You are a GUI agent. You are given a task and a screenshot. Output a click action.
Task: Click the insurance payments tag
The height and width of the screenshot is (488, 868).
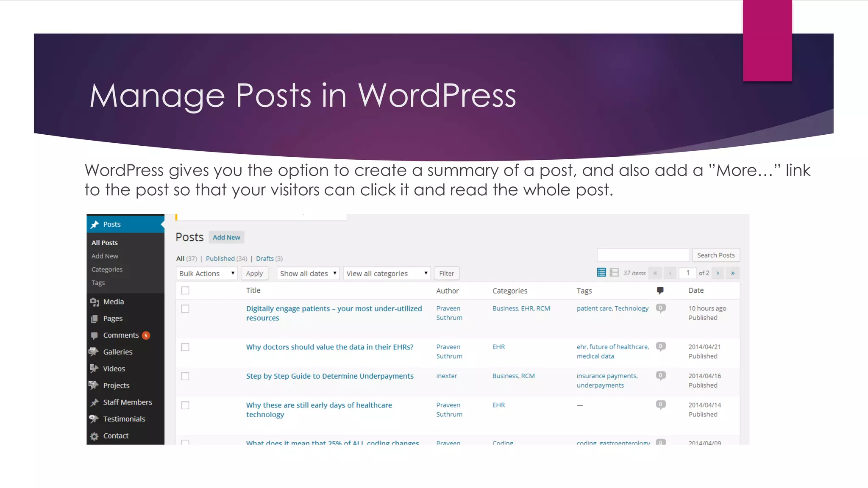(x=606, y=376)
